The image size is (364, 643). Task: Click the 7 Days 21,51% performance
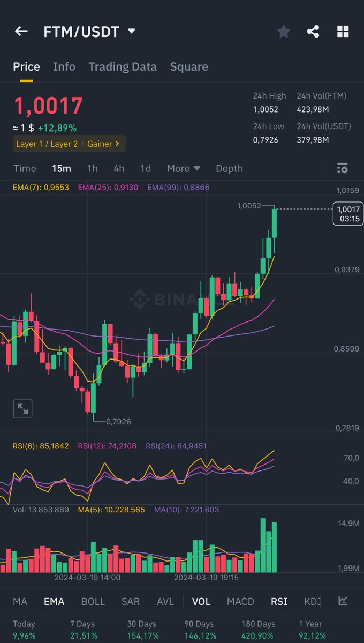pos(84,629)
